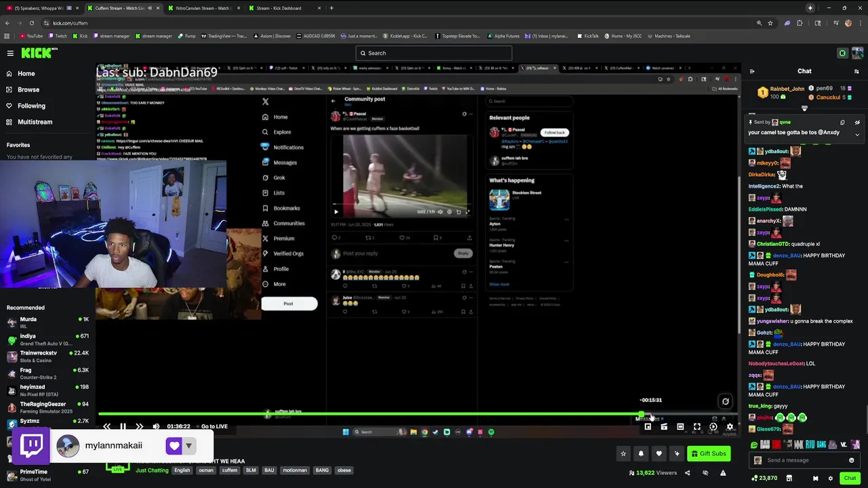Pause the stream playback

(123, 426)
